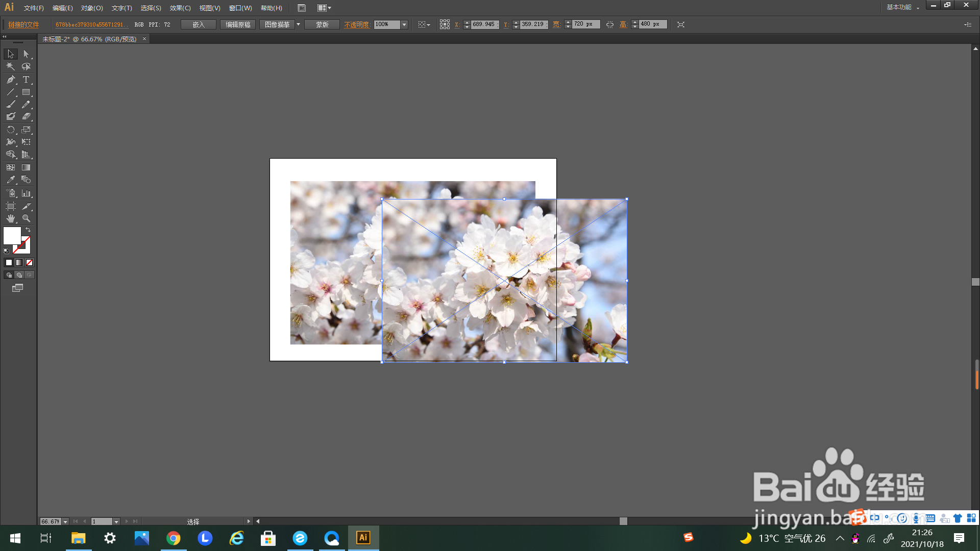This screenshot has height=551, width=980.
Task: Click the 嵌入 embed button
Action: coord(199,24)
